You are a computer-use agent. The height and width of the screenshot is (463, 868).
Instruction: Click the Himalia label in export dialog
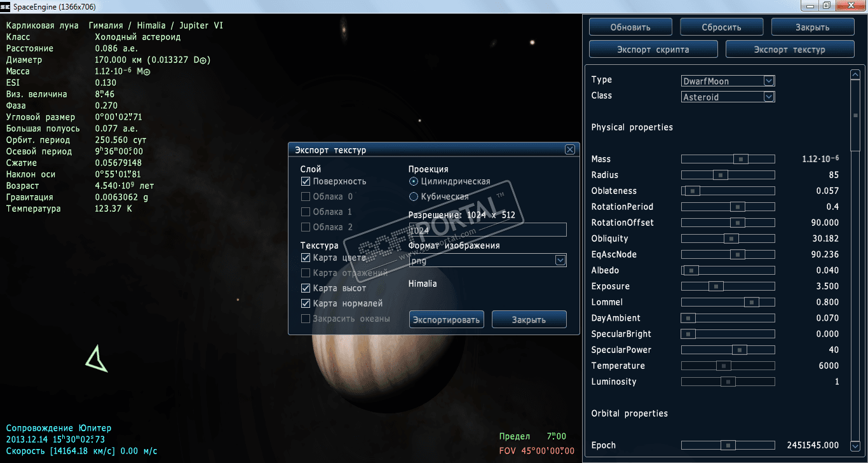(x=423, y=284)
